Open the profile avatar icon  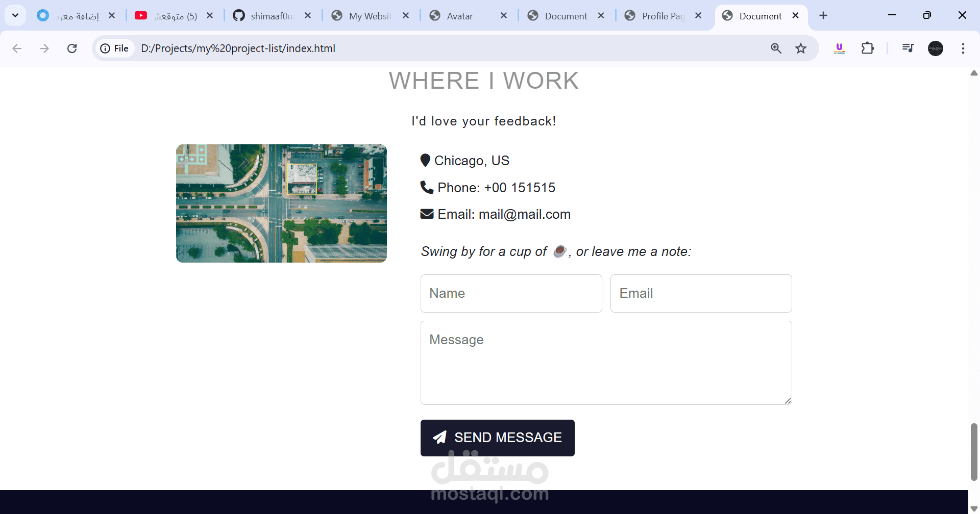pyautogui.click(x=936, y=48)
